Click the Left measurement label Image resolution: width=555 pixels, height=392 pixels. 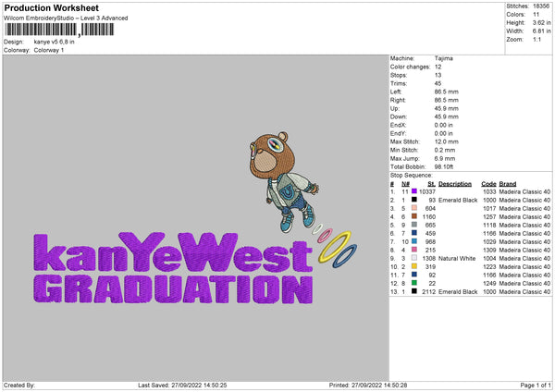[x=396, y=92]
